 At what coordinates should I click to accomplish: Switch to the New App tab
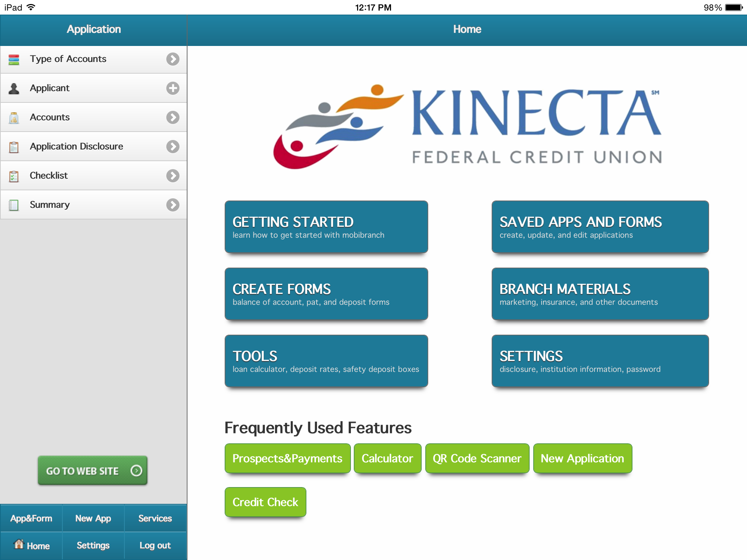pos(93,518)
